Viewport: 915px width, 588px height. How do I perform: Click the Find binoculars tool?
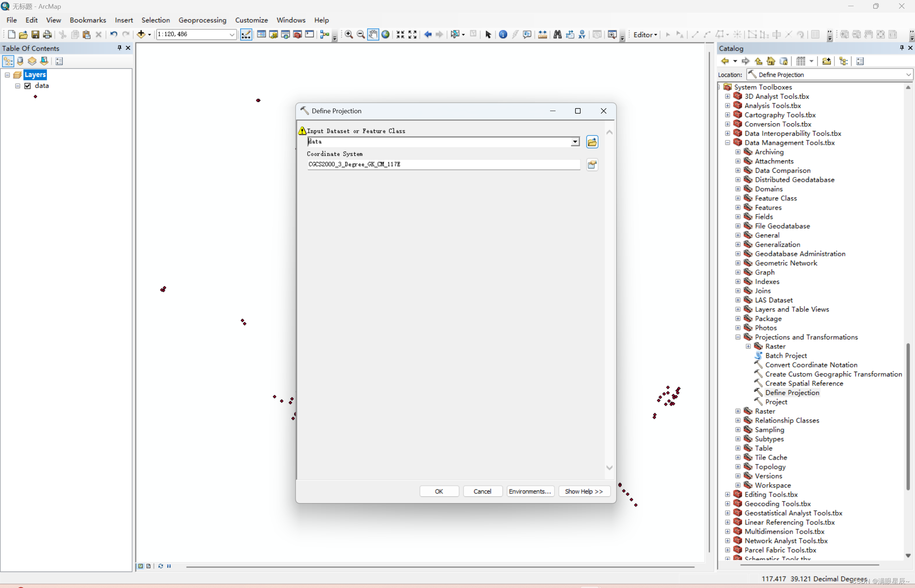tap(557, 34)
